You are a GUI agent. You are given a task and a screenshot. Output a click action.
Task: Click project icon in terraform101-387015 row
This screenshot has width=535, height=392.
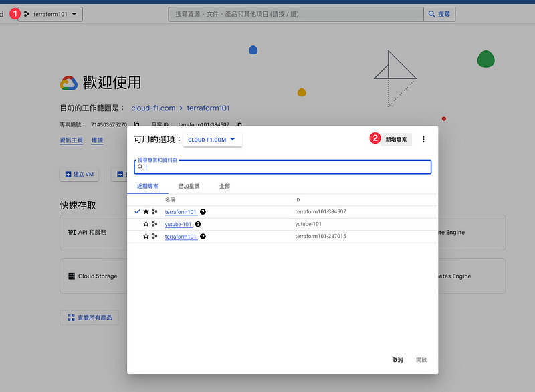click(154, 236)
